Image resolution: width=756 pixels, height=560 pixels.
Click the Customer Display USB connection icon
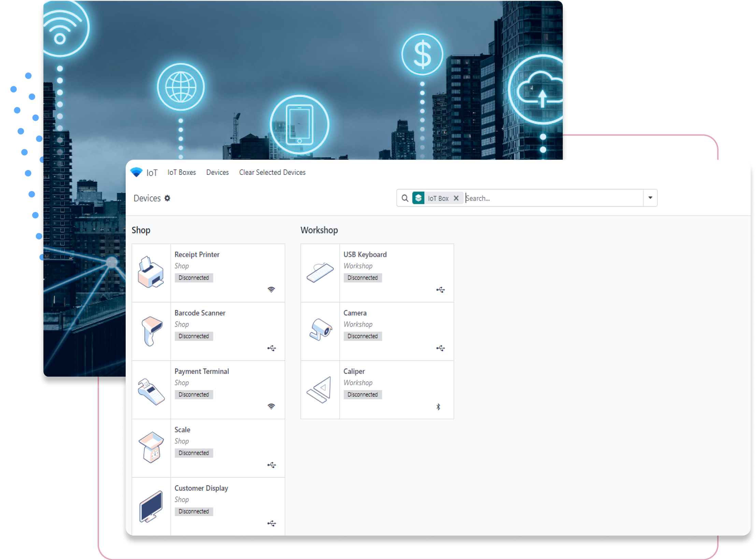click(271, 523)
